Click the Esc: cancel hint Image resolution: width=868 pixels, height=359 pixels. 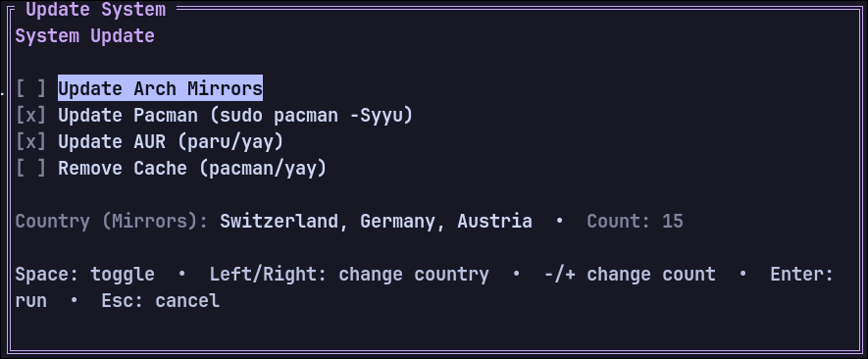(x=161, y=301)
